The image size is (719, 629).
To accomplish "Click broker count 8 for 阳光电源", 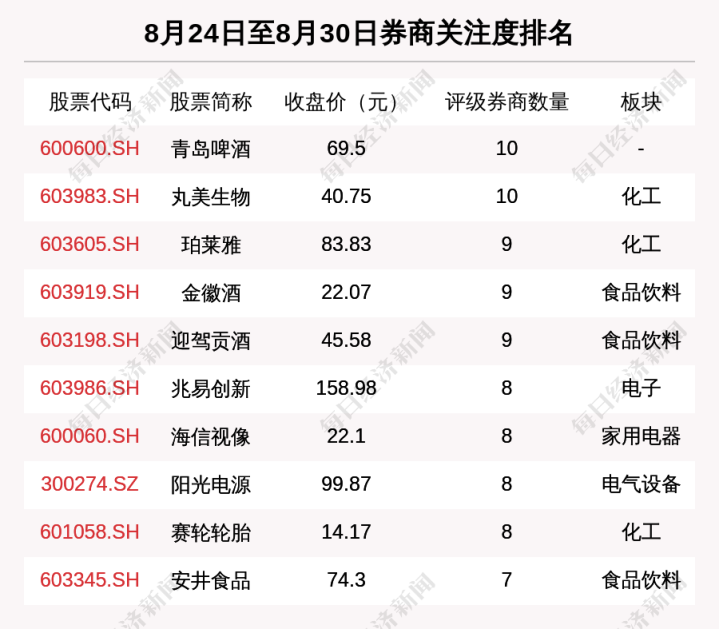I will coord(507,484).
